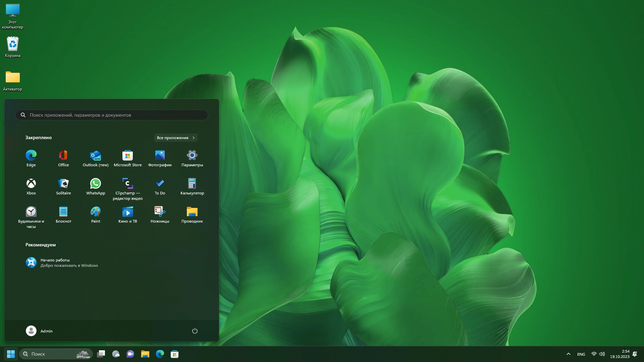Toggle the Windows Start button
644x362 pixels.
[x=11, y=354]
